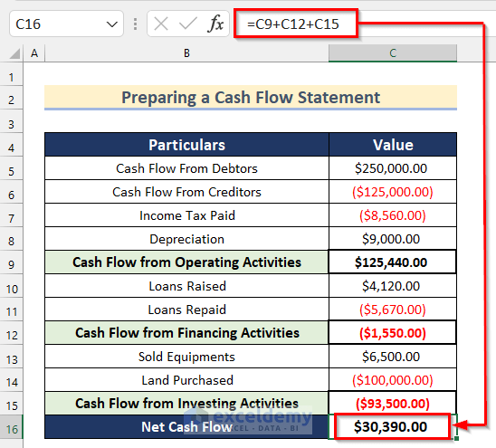The width and height of the screenshot is (496, 448).
Task: Select the $125,440.00 cell
Action: click(393, 262)
